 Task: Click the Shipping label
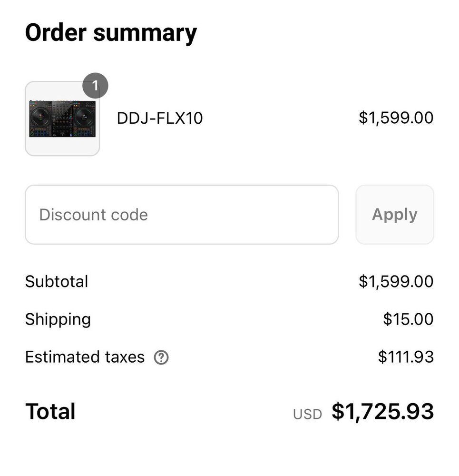point(58,319)
